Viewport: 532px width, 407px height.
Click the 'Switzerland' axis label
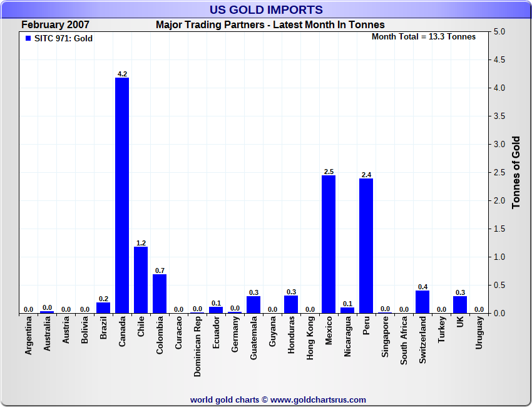coord(422,340)
